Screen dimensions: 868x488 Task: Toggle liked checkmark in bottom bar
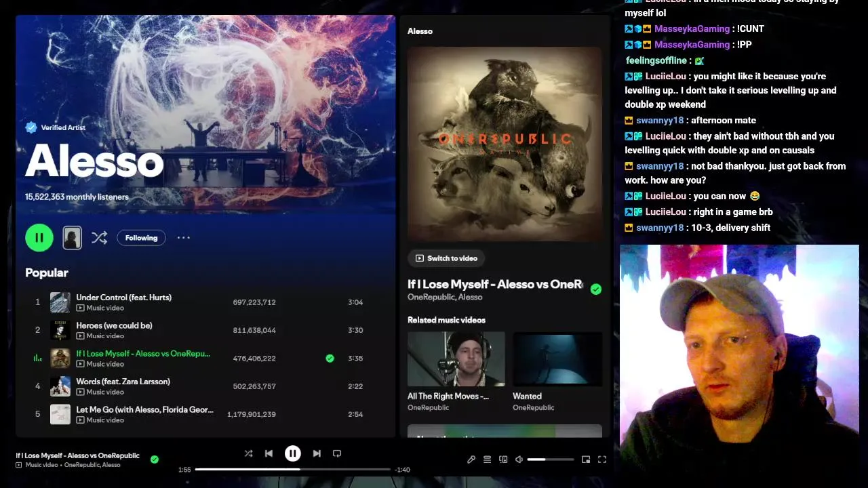point(155,460)
